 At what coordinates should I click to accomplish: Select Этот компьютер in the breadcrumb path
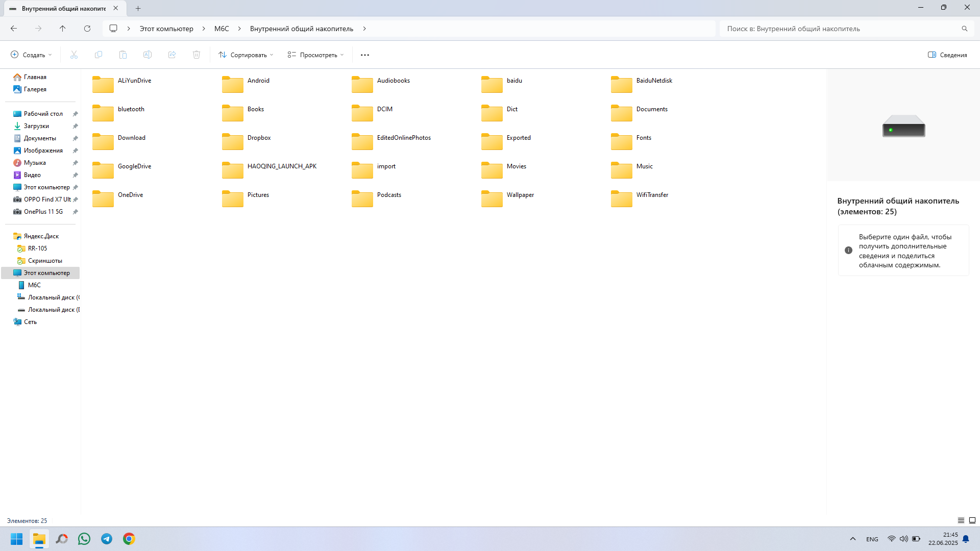pos(166,29)
